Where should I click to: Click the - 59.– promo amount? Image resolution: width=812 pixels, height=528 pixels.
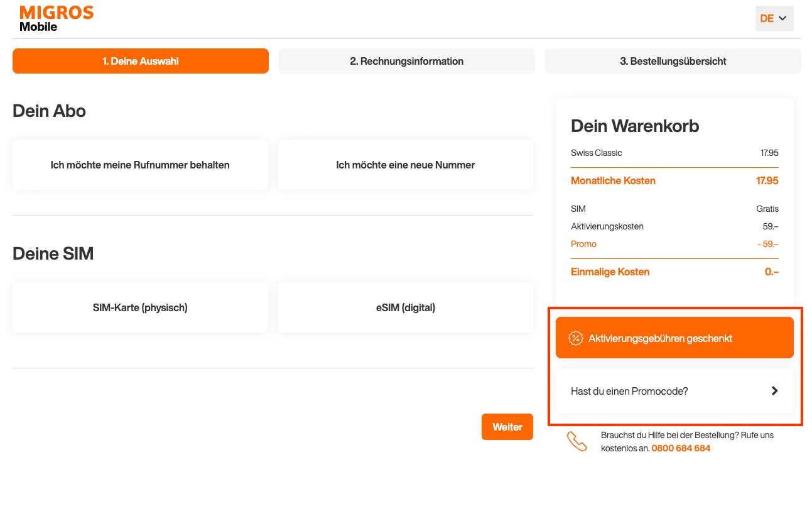[x=768, y=244]
